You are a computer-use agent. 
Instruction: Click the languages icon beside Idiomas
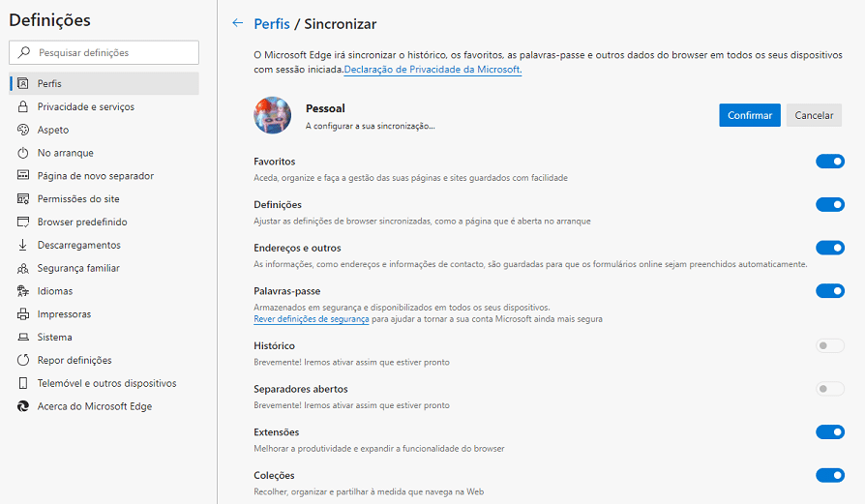point(22,290)
